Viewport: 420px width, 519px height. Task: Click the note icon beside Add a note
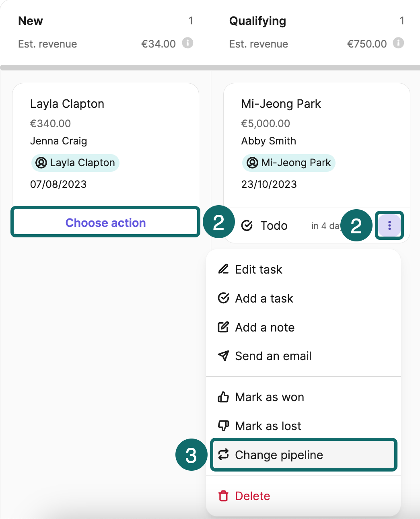click(223, 327)
